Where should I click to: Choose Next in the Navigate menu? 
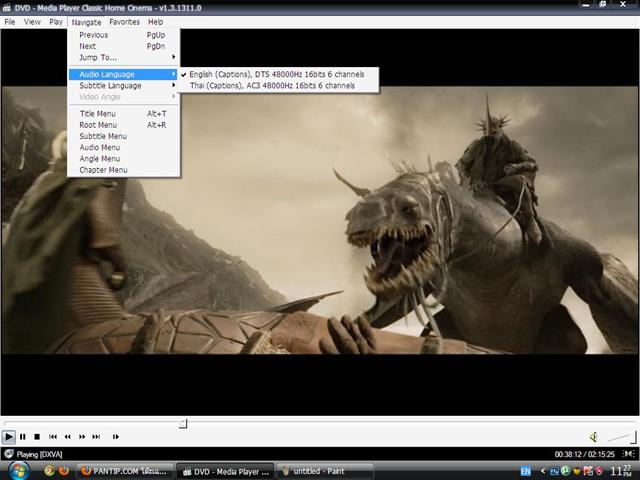(x=124, y=46)
